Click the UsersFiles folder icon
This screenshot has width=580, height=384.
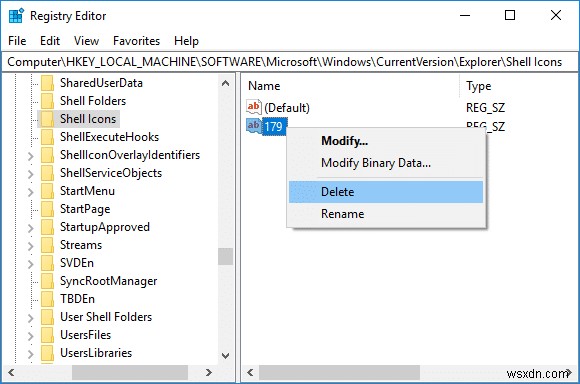click(x=48, y=335)
